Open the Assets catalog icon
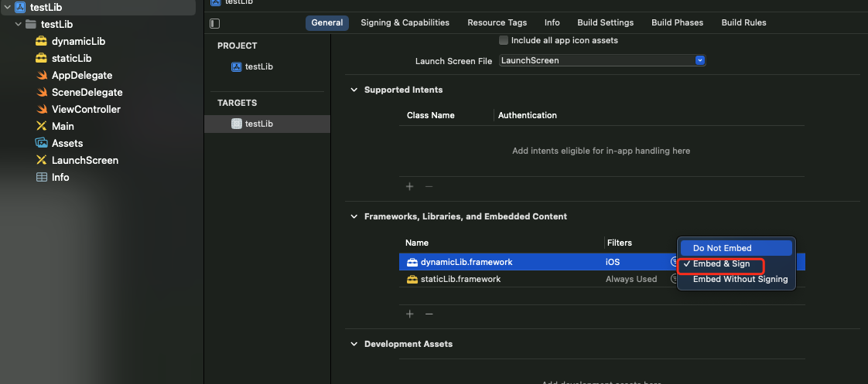Viewport: 868px width, 384px height. click(x=41, y=143)
